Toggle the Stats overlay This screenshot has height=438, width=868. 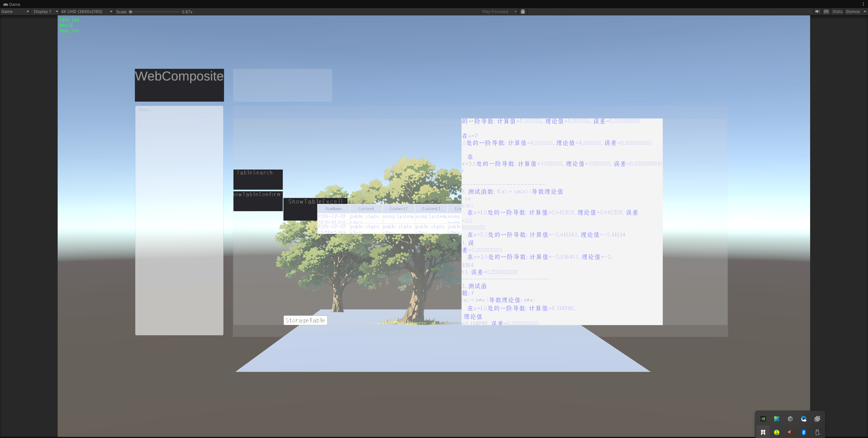pyautogui.click(x=837, y=12)
